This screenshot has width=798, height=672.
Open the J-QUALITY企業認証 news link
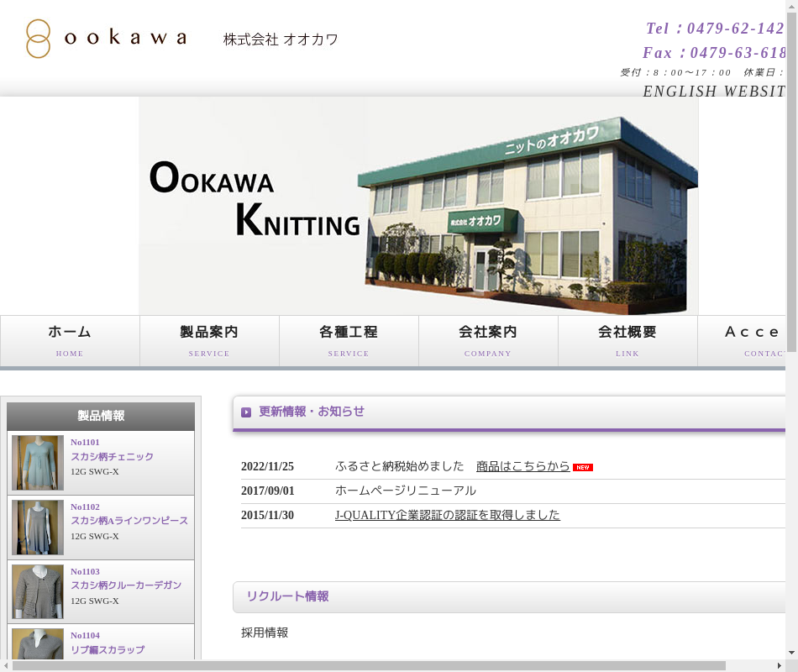tap(447, 515)
